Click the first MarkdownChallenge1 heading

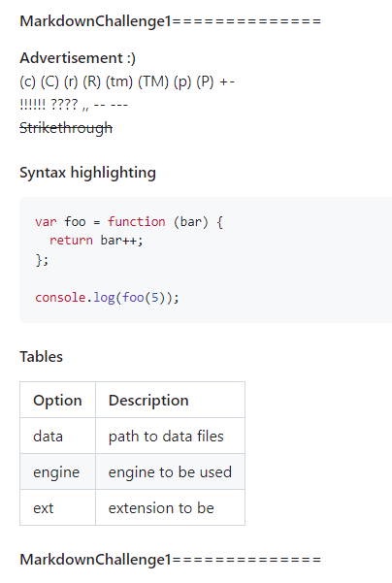coord(171,21)
